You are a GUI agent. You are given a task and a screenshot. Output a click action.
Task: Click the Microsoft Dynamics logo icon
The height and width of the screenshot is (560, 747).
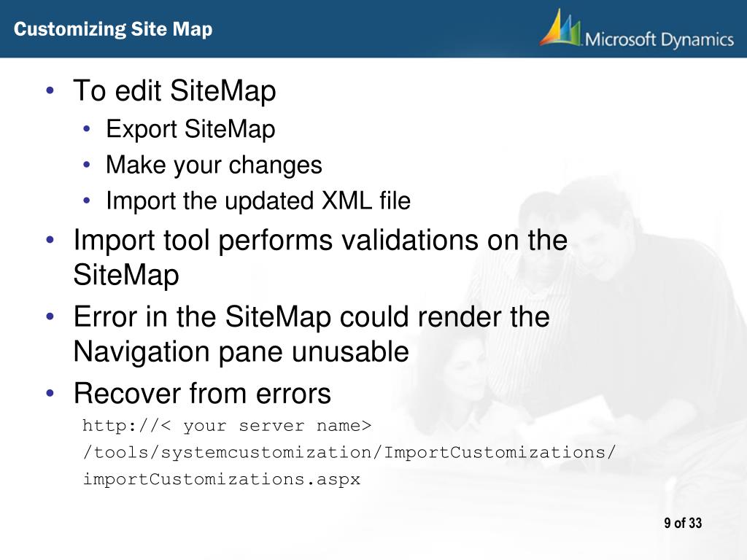(x=561, y=28)
